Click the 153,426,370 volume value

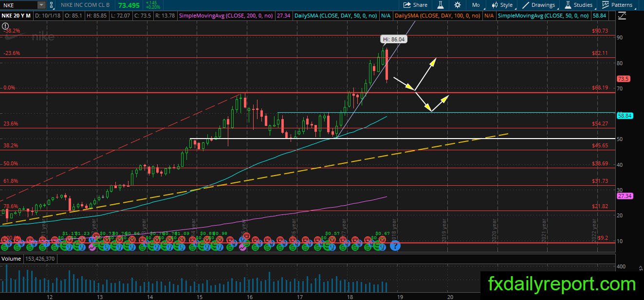click(40, 258)
